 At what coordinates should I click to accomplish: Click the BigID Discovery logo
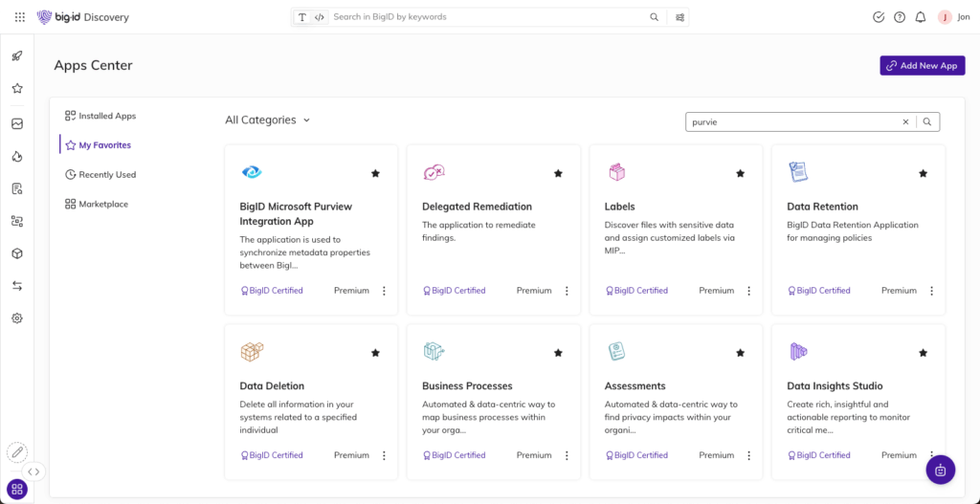point(83,17)
